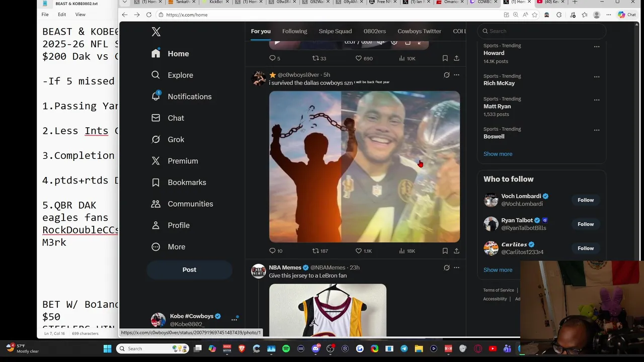Open more options on c0wboysl0ver post

[x=456, y=75]
